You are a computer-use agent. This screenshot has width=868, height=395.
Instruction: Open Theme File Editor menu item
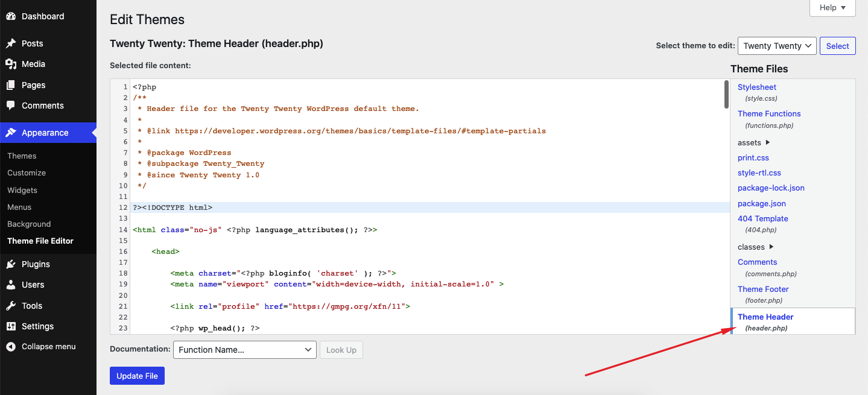pos(39,241)
